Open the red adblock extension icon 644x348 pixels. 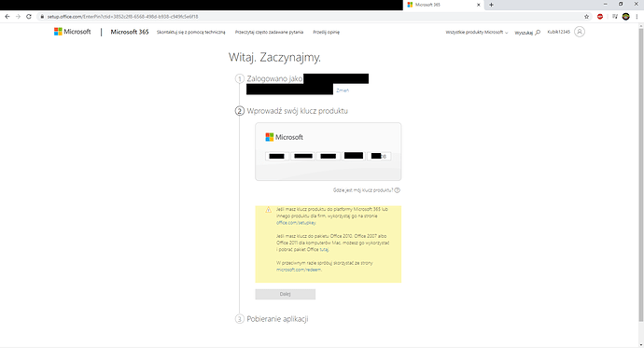coord(600,17)
